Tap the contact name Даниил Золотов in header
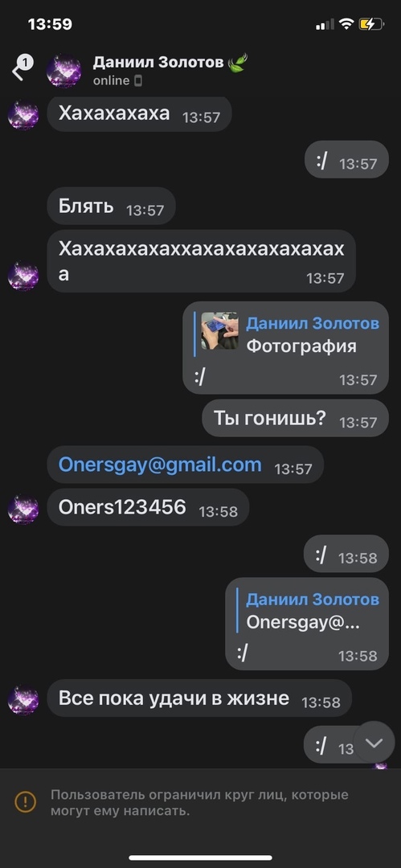This screenshot has width=401, height=868. click(158, 63)
